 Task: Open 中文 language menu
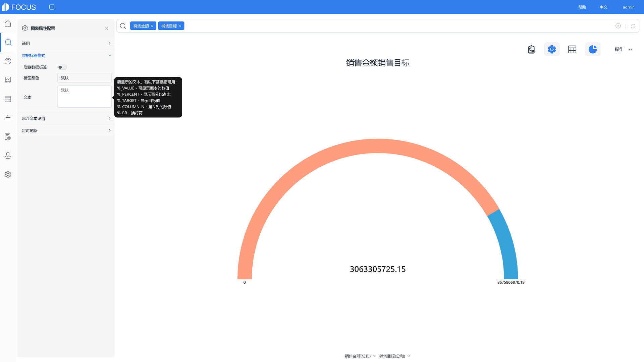[603, 7]
